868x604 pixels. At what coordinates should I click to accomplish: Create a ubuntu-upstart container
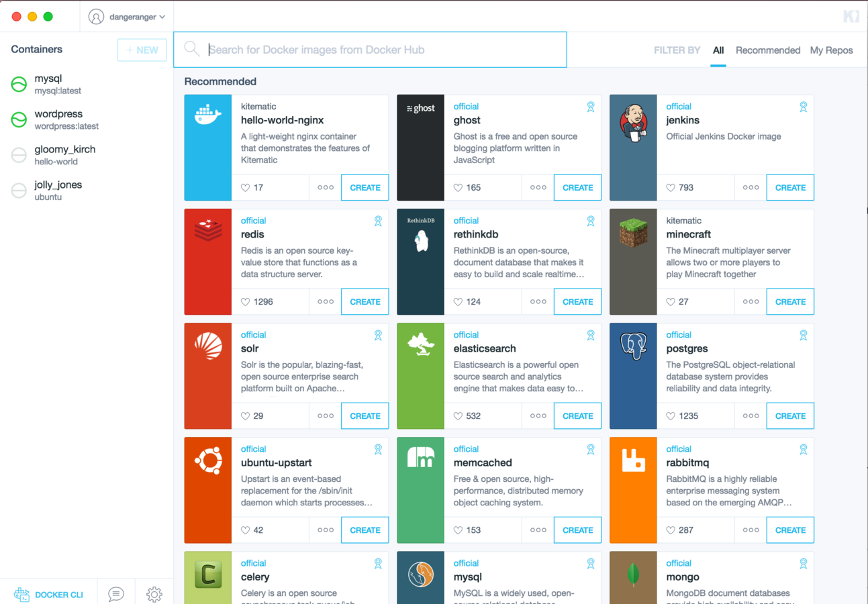point(365,530)
